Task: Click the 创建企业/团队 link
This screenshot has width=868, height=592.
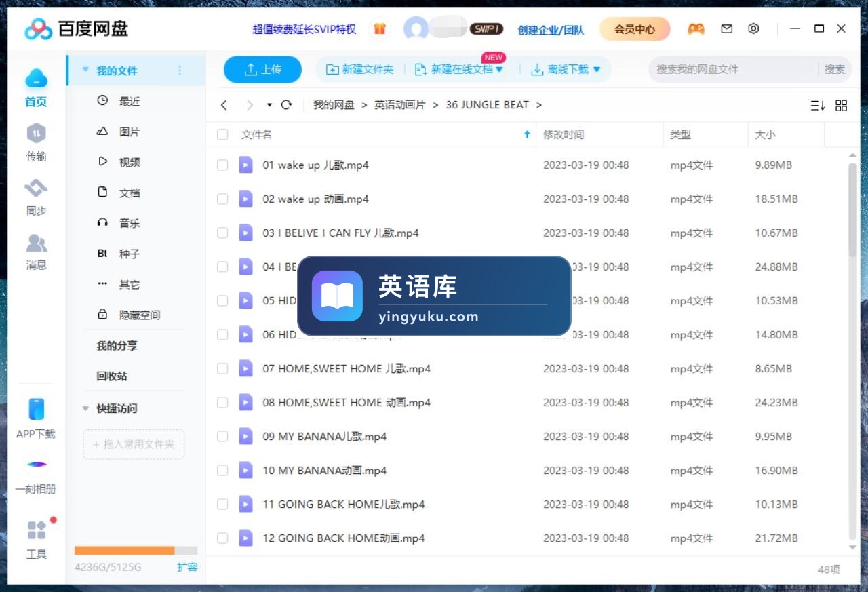Action: coord(551,30)
